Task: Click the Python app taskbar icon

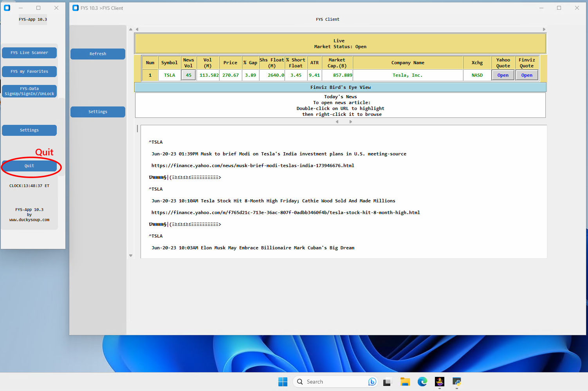Action: tap(457, 382)
